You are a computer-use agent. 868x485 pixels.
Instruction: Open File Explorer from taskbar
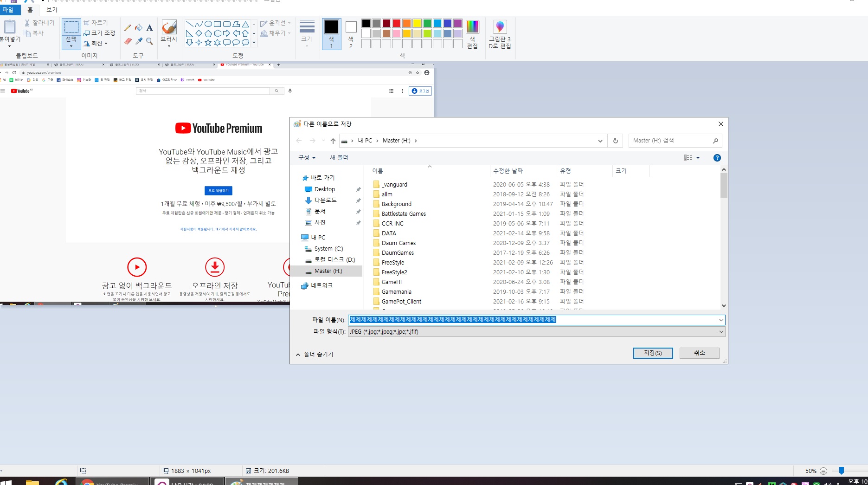[32, 482]
